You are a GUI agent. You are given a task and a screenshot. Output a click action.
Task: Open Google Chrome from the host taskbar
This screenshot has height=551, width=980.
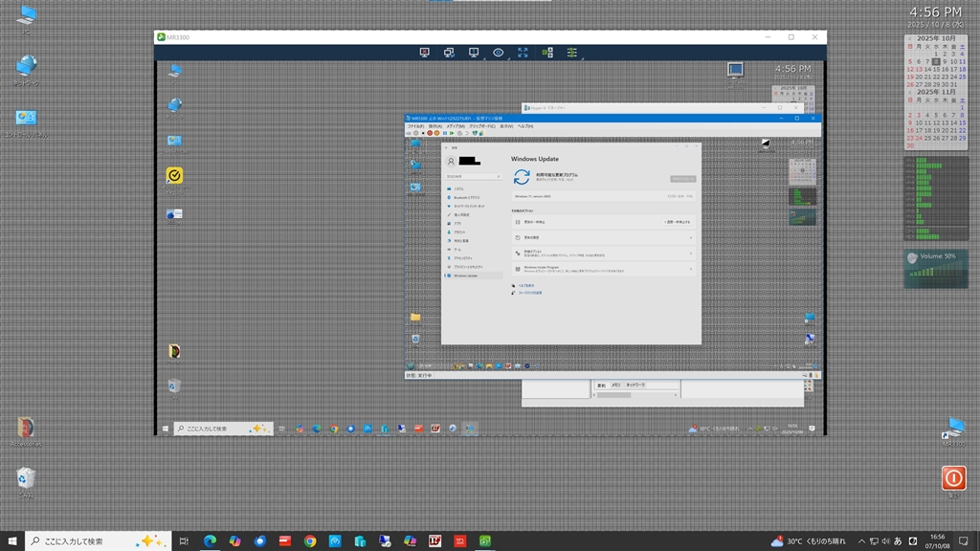310,541
